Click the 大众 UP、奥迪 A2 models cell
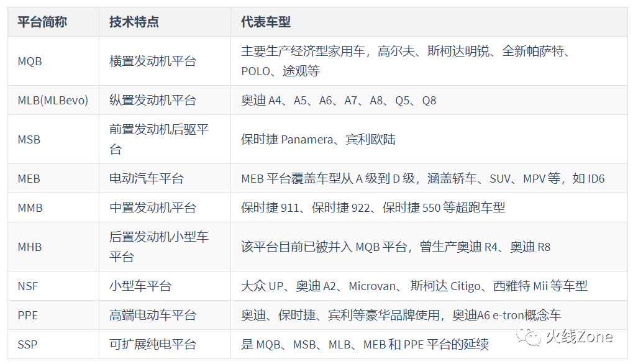 (x=429, y=286)
